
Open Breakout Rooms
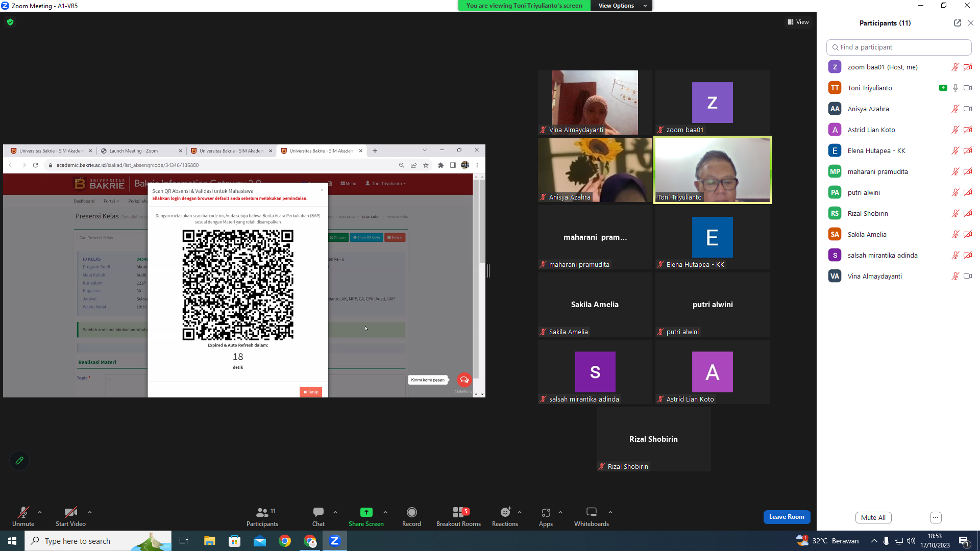(458, 516)
